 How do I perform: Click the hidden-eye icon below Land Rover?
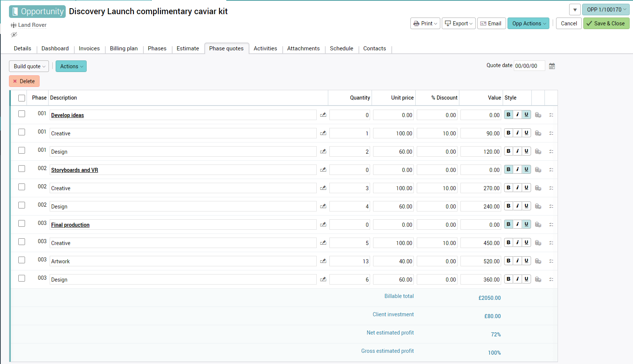(14, 35)
